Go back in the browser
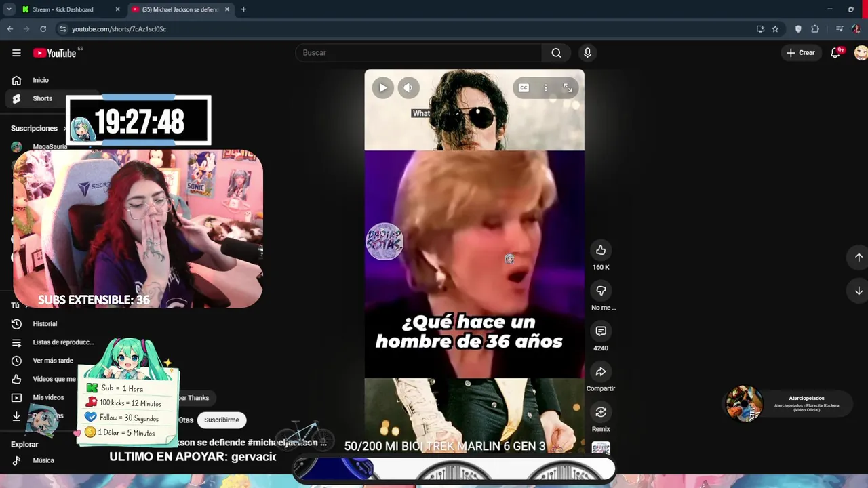868x488 pixels. click(x=10, y=29)
